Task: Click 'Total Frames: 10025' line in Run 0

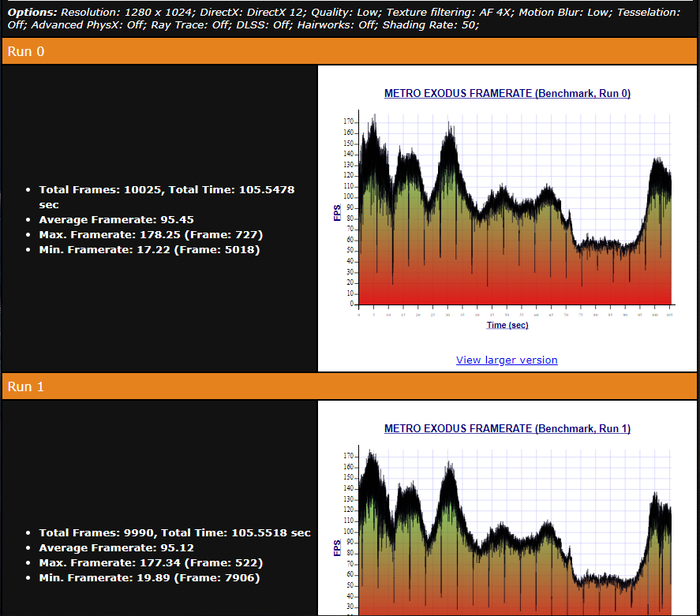Action: click(167, 197)
